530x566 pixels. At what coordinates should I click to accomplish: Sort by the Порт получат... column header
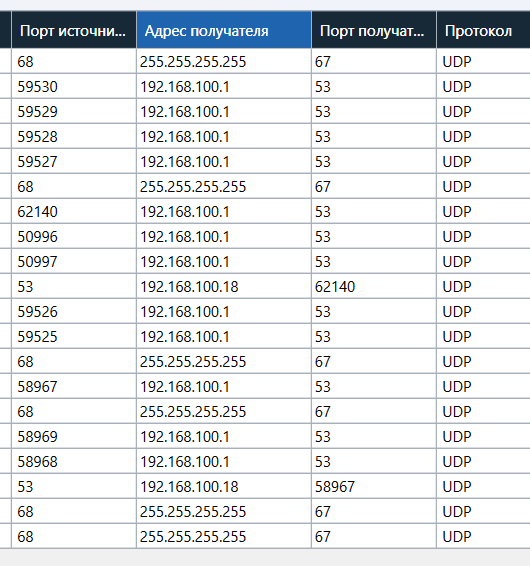pyautogui.click(x=374, y=31)
